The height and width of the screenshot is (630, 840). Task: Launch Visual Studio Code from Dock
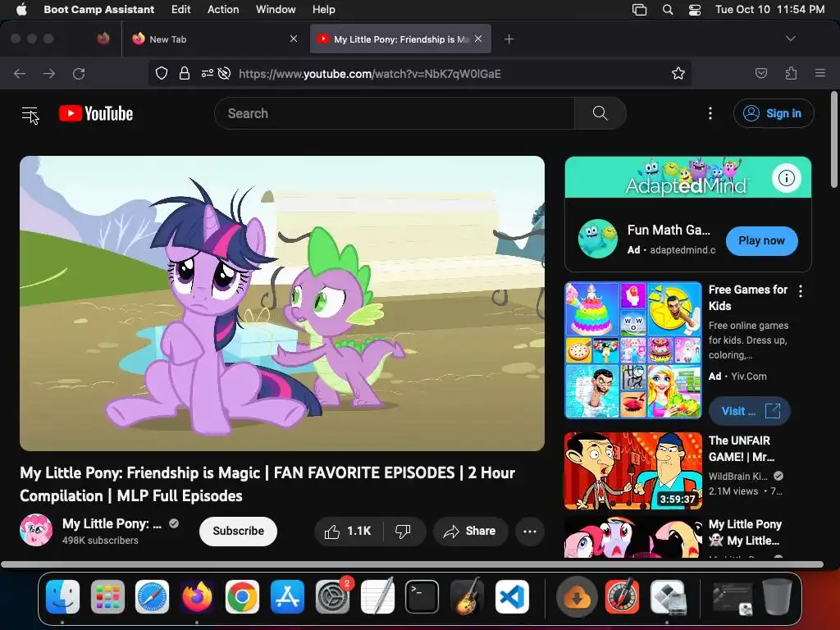pyautogui.click(x=512, y=597)
